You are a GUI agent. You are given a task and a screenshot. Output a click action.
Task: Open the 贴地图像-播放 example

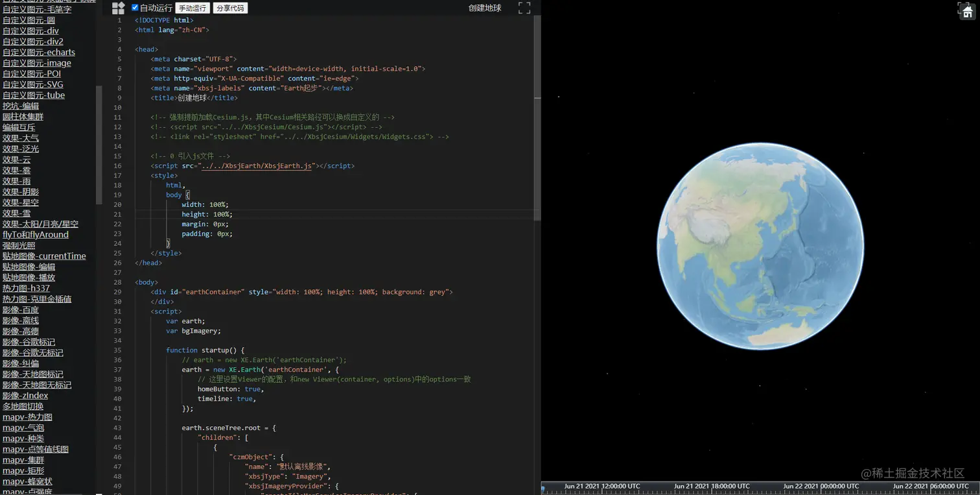[29, 277]
